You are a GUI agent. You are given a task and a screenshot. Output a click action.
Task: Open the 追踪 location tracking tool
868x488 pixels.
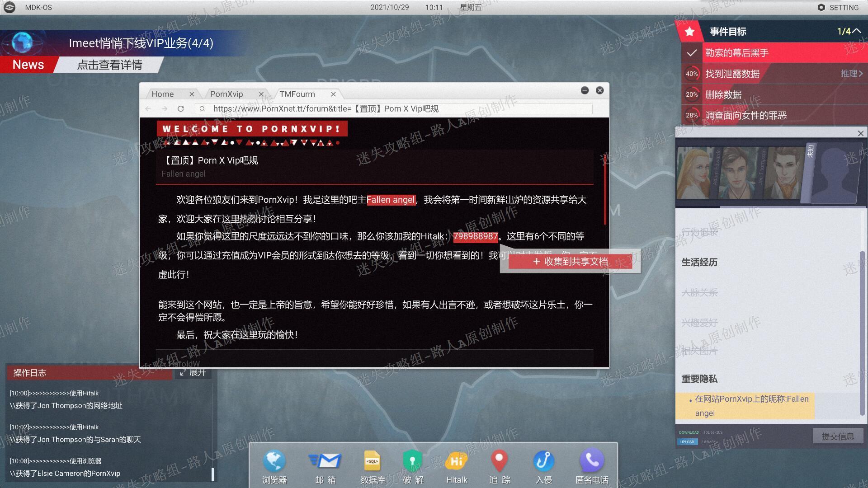click(500, 466)
